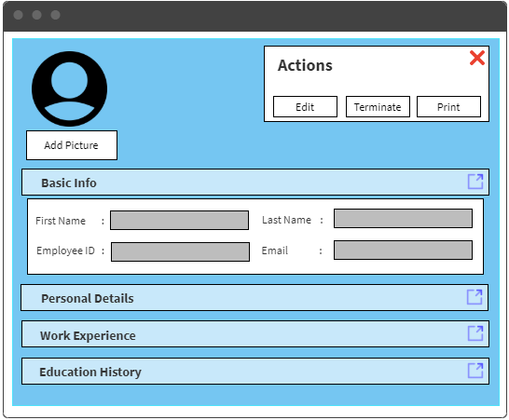This screenshot has width=509, height=420.
Task: Click the Terminate button
Action: coord(378,107)
